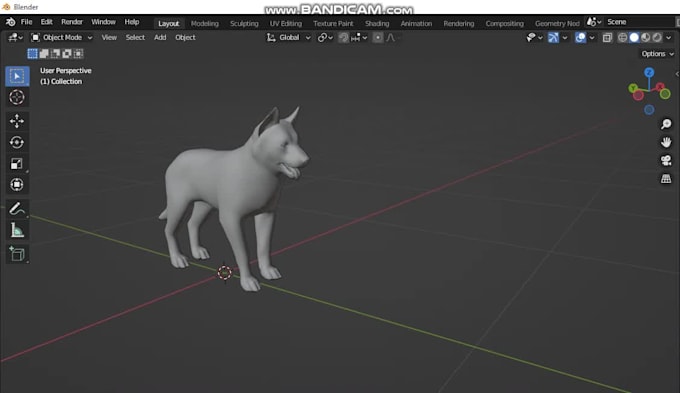Screen dimensions: 680x393
Task: Open the viewport Select menu
Action: (x=135, y=38)
